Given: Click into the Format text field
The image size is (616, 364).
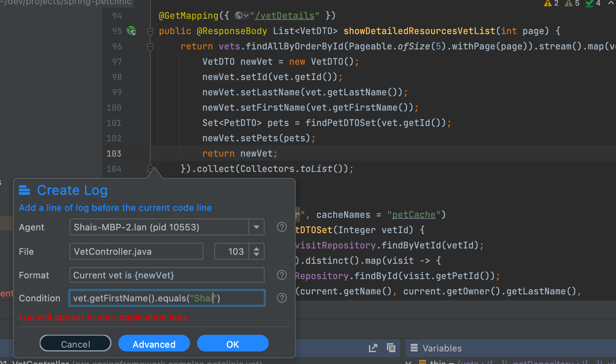Looking at the screenshot, I should tap(167, 275).
